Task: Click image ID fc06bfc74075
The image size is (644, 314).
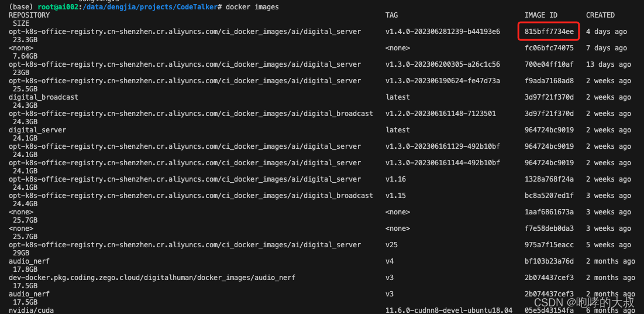Action: pyautogui.click(x=549, y=48)
